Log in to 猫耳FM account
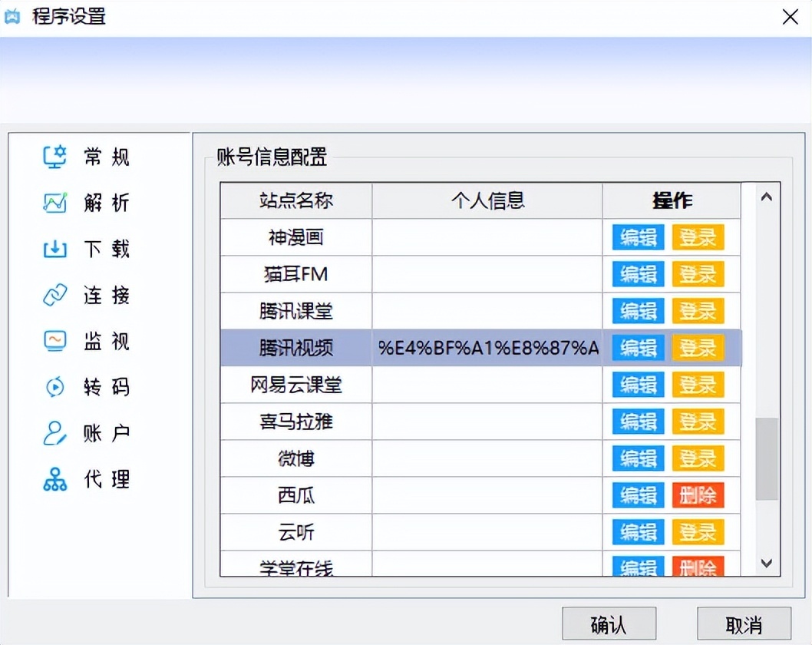The height and width of the screenshot is (645, 812). [698, 274]
